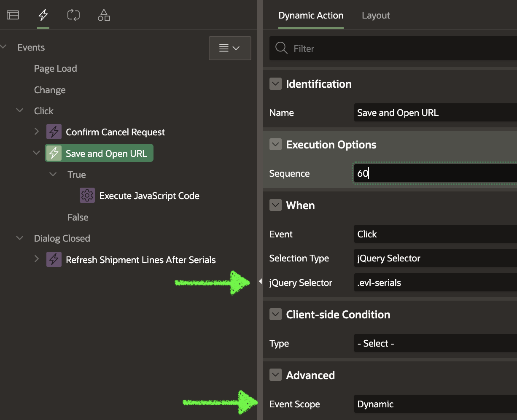Viewport: 517px width, 420px height.
Task: Open the Client-side Condition Type dropdown
Action: click(x=436, y=343)
